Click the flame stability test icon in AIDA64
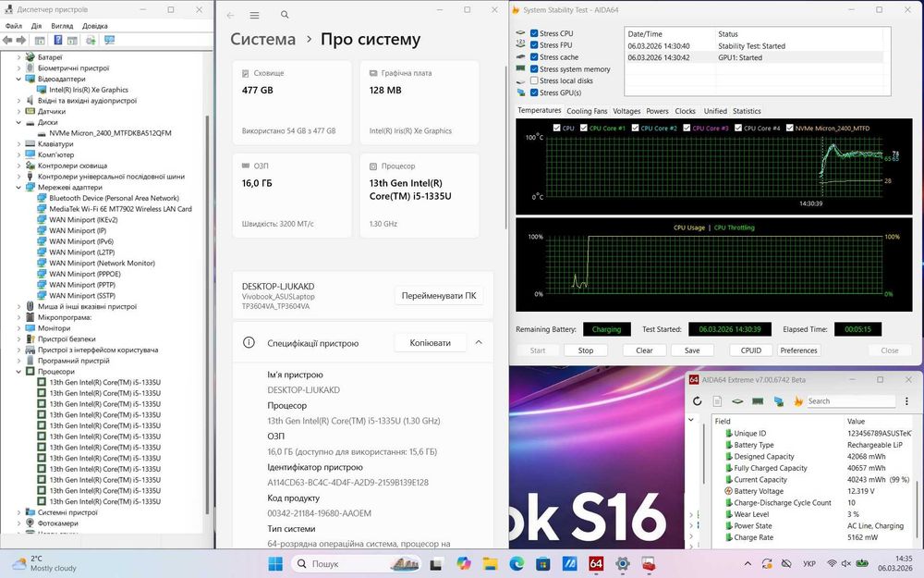 (x=798, y=401)
